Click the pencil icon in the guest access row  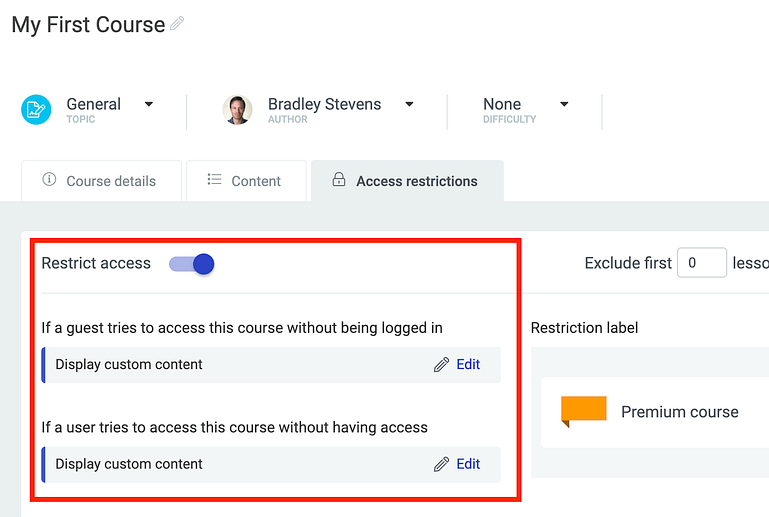[x=441, y=365]
